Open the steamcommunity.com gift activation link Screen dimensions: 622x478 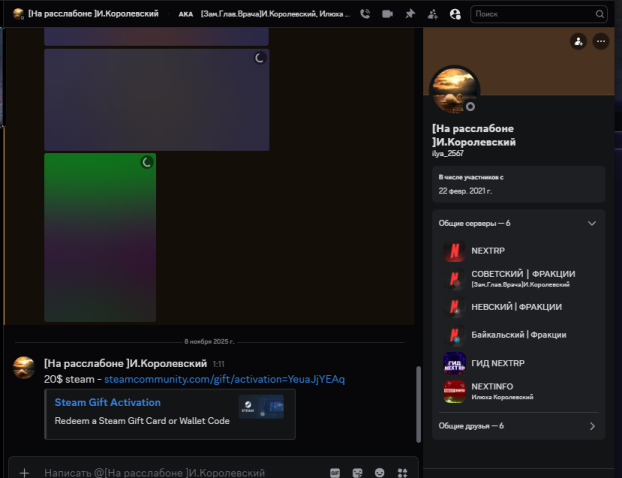[224, 380]
